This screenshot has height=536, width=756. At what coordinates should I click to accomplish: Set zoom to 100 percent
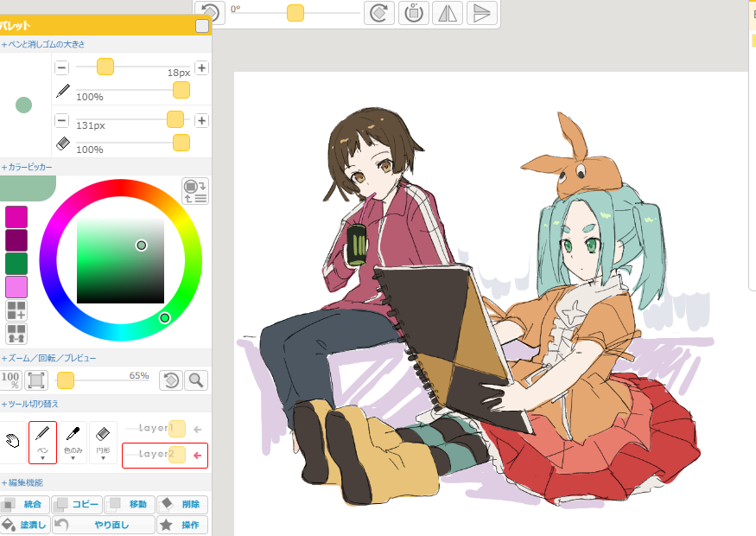10,380
